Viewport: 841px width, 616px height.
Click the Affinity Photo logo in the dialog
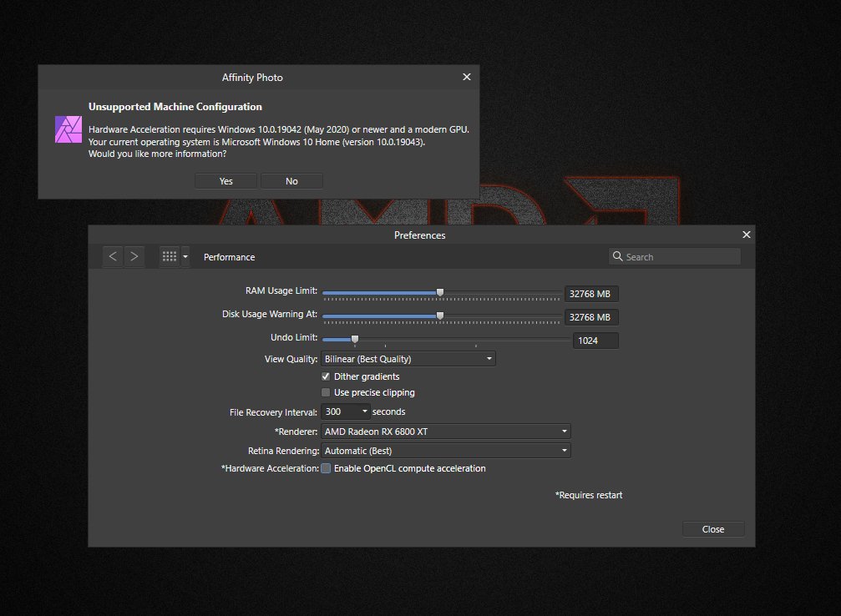pos(68,129)
